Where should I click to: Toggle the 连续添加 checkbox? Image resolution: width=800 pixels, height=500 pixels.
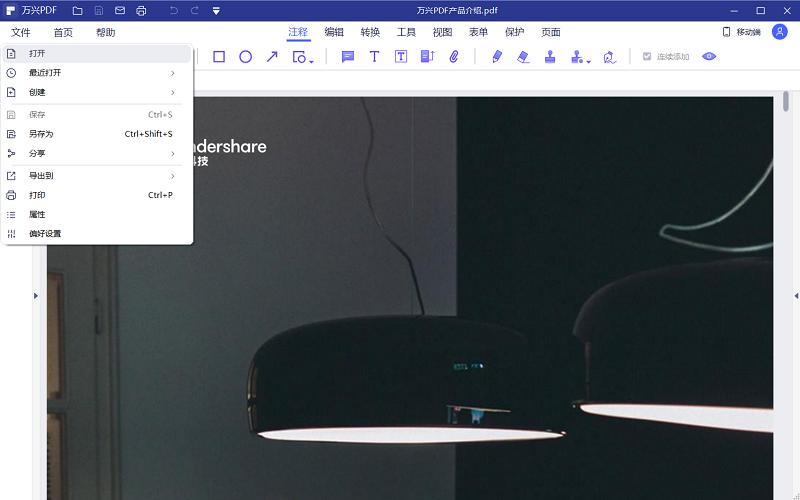pos(647,57)
